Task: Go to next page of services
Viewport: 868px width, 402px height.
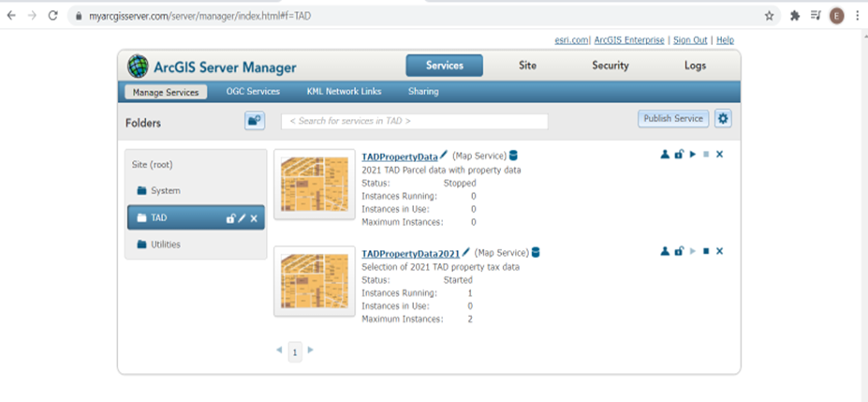Action: [311, 350]
